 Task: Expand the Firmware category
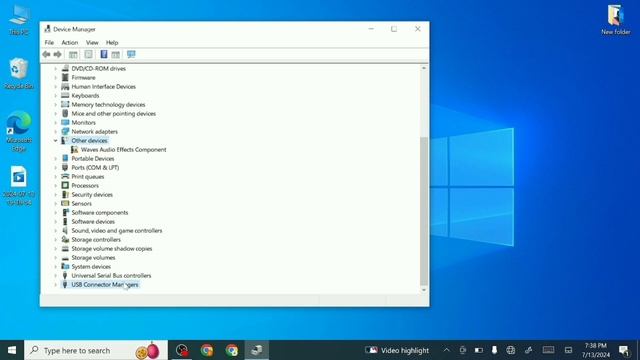coord(56,78)
